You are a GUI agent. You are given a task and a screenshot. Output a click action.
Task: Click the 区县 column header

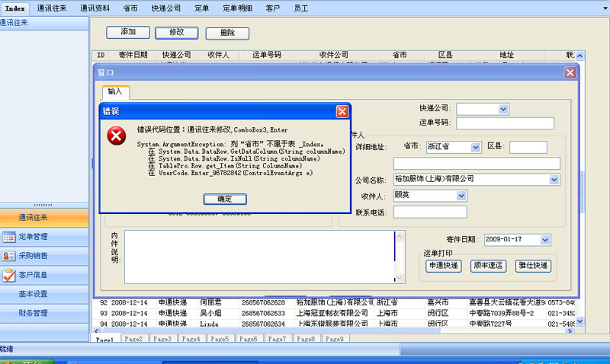click(x=445, y=55)
